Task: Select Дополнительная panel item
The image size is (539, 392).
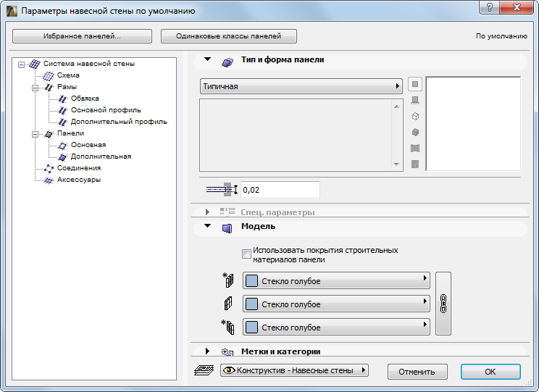Action: [101, 157]
